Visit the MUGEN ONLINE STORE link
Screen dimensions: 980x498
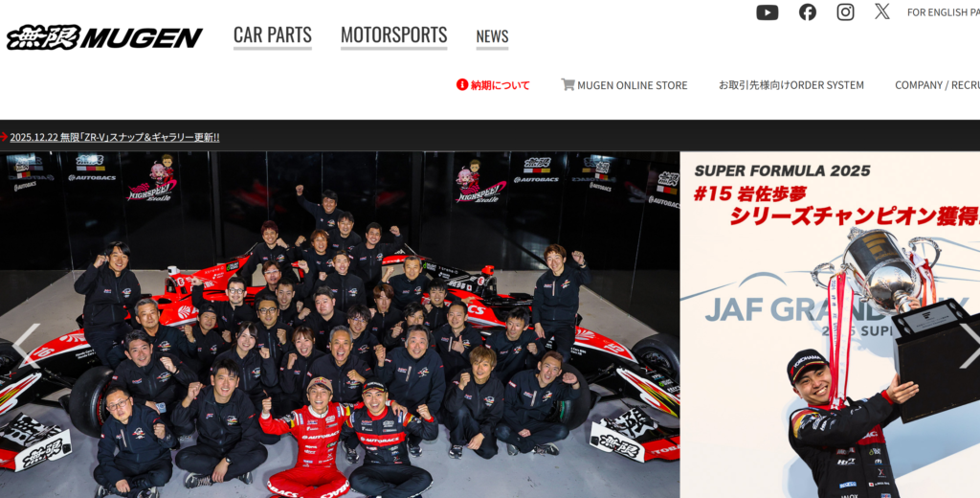[x=632, y=85]
